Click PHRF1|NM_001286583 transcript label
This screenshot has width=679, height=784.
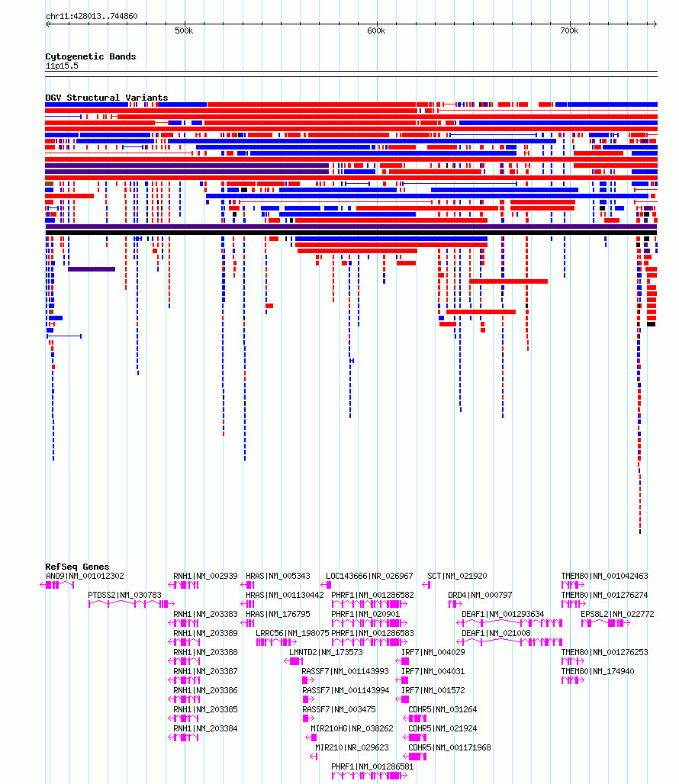pyautogui.click(x=372, y=633)
